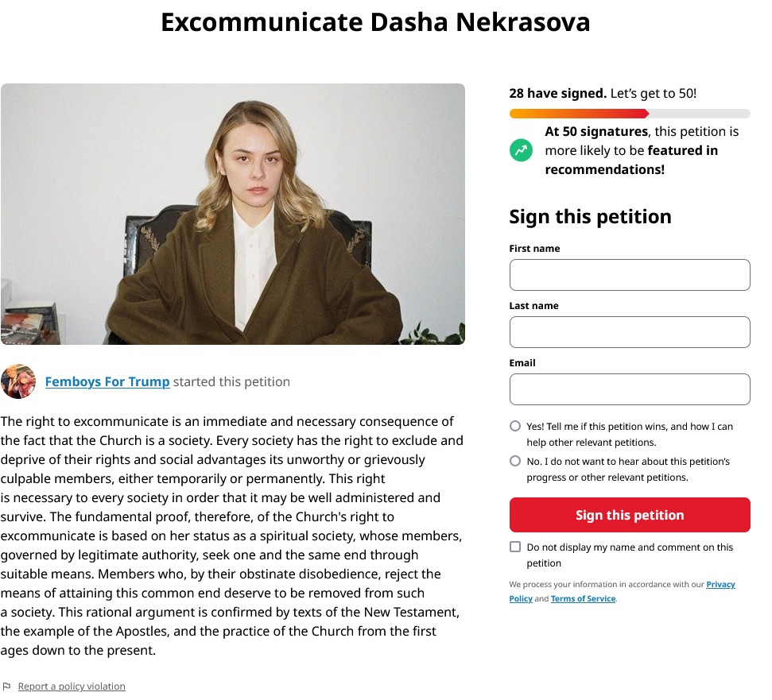The image size is (772, 700).
Task: Click the Email input field
Action: pyautogui.click(x=630, y=389)
